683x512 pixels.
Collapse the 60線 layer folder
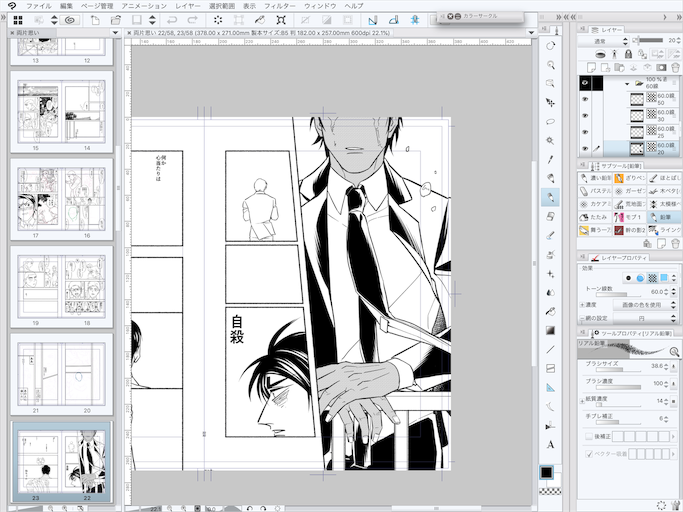627,83
